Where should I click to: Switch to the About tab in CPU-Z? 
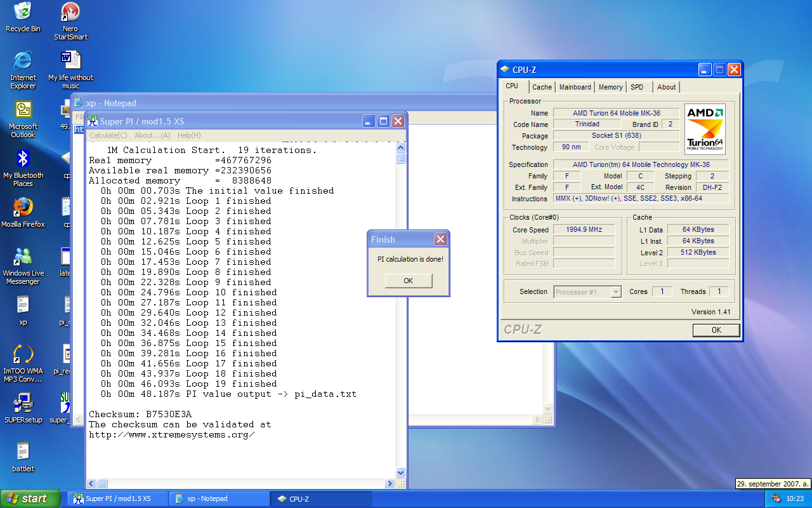point(666,87)
